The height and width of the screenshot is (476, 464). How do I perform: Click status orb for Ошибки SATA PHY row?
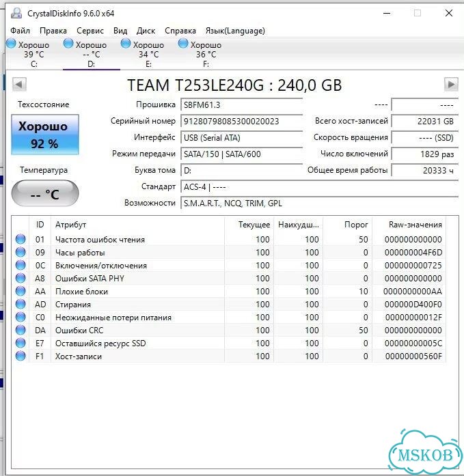(21, 278)
